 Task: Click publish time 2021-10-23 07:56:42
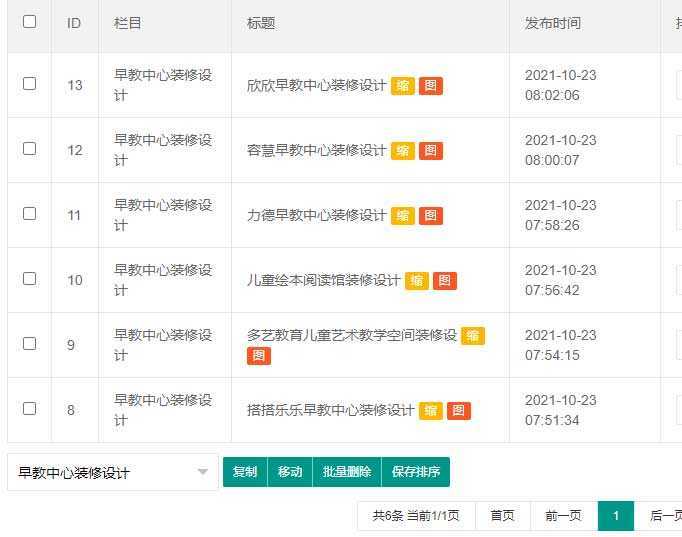point(560,280)
